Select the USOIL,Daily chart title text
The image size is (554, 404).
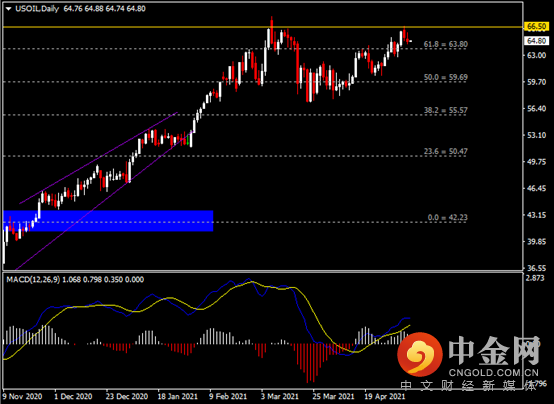tap(37, 8)
